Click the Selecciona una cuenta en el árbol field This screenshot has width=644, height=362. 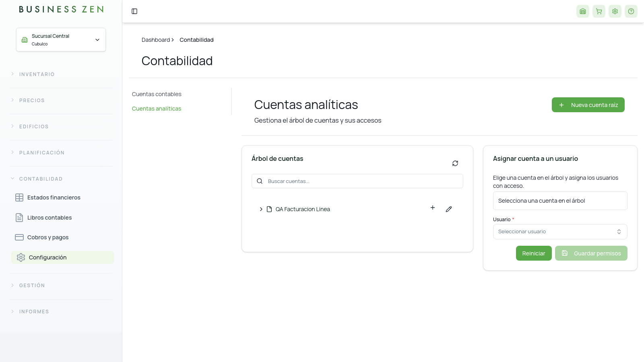click(x=560, y=201)
